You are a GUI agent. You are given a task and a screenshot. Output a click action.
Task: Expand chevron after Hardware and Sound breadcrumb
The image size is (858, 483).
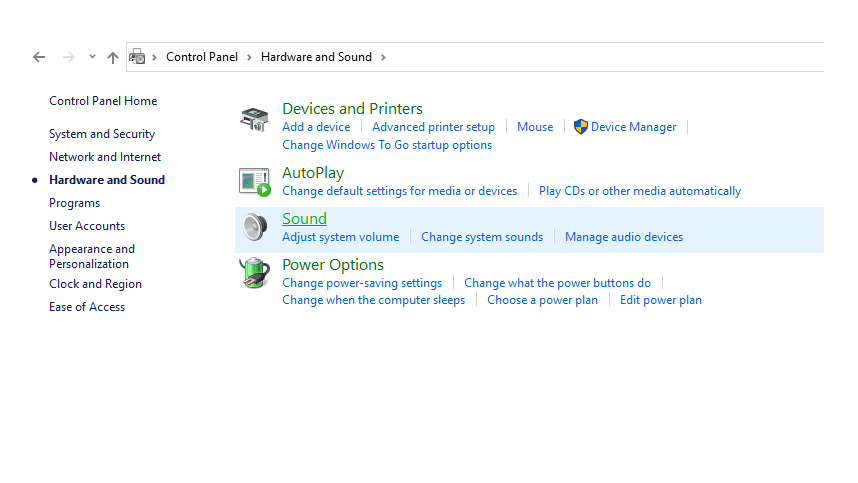click(382, 57)
